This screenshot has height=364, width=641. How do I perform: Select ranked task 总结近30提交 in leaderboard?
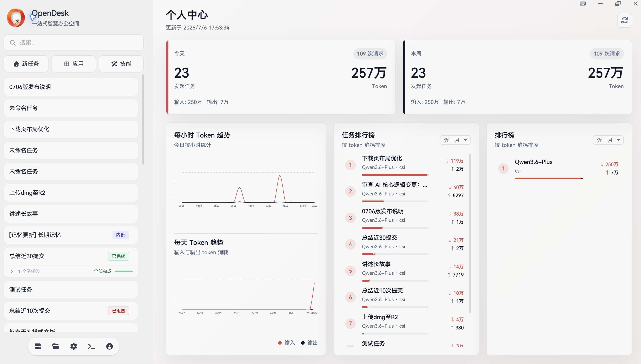(x=404, y=244)
